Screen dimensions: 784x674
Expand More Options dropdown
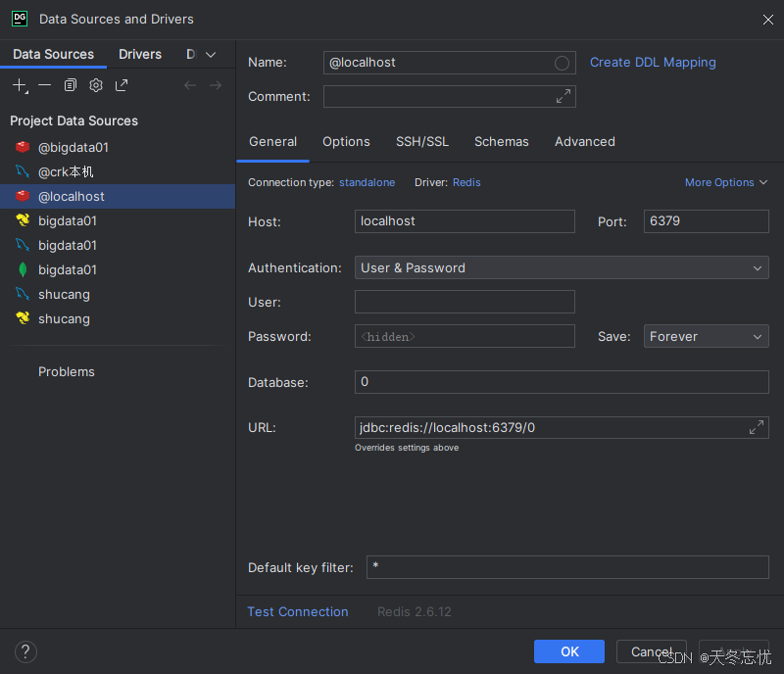pyautogui.click(x=726, y=182)
